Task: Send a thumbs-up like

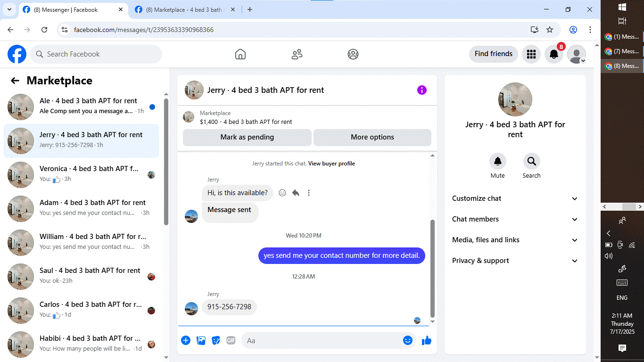Action: coord(427,340)
